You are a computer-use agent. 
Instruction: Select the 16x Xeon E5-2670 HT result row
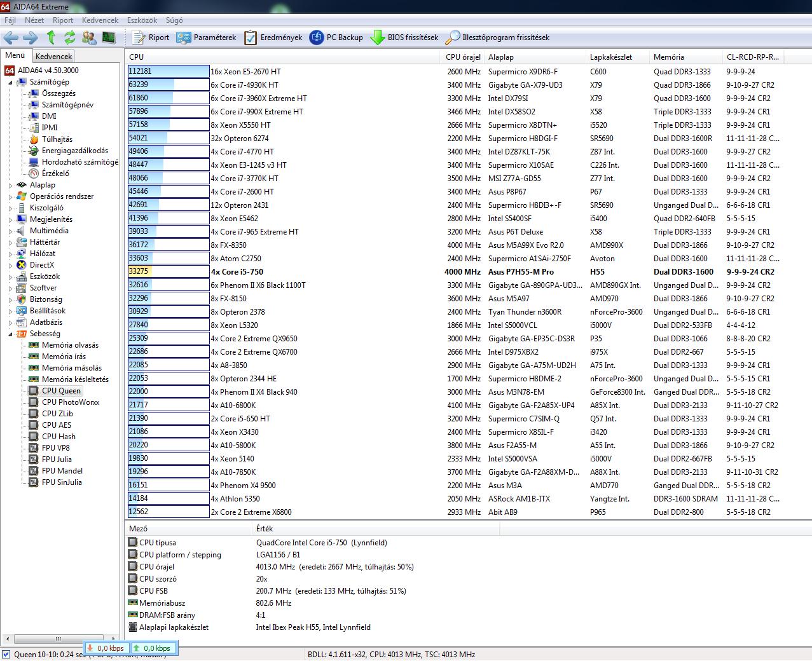point(468,72)
